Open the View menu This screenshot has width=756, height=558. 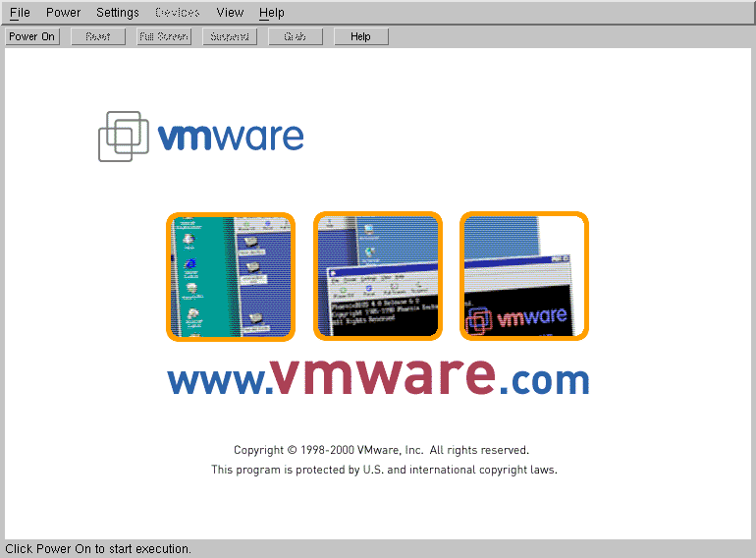coord(230,13)
